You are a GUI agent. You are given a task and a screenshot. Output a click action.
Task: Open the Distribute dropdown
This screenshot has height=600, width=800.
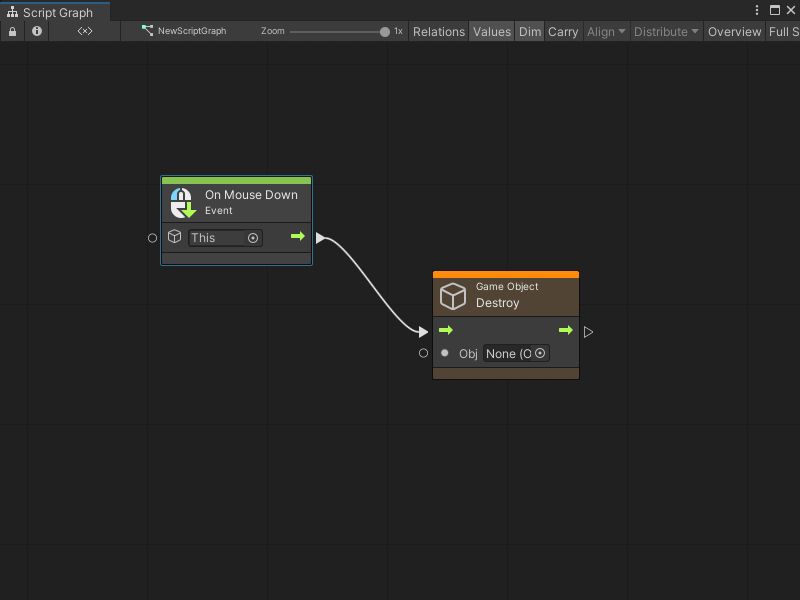click(x=666, y=31)
